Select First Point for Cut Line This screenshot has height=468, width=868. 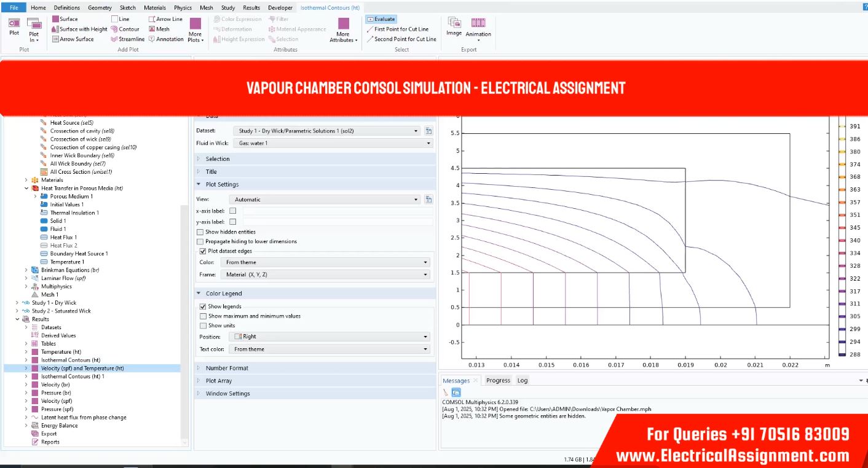tap(401, 29)
